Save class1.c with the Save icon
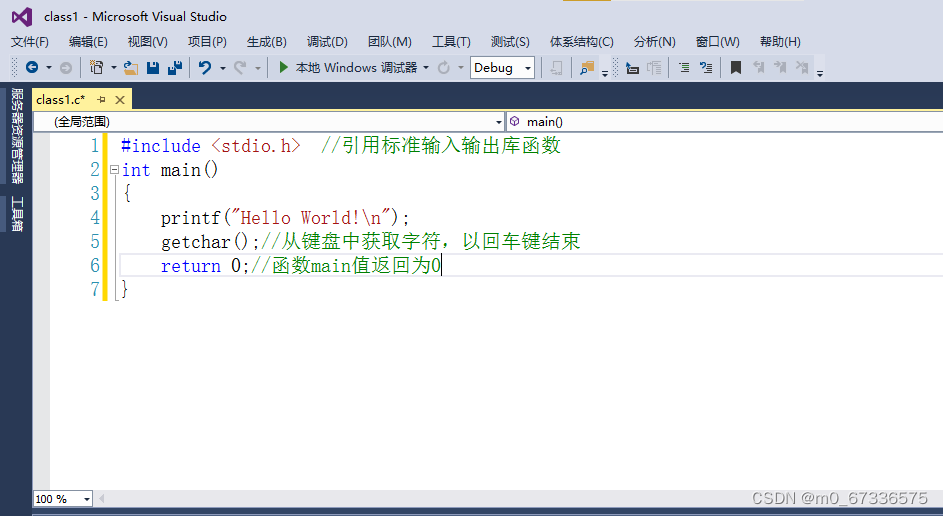Viewport: 943px width, 516px height. pos(153,68)
